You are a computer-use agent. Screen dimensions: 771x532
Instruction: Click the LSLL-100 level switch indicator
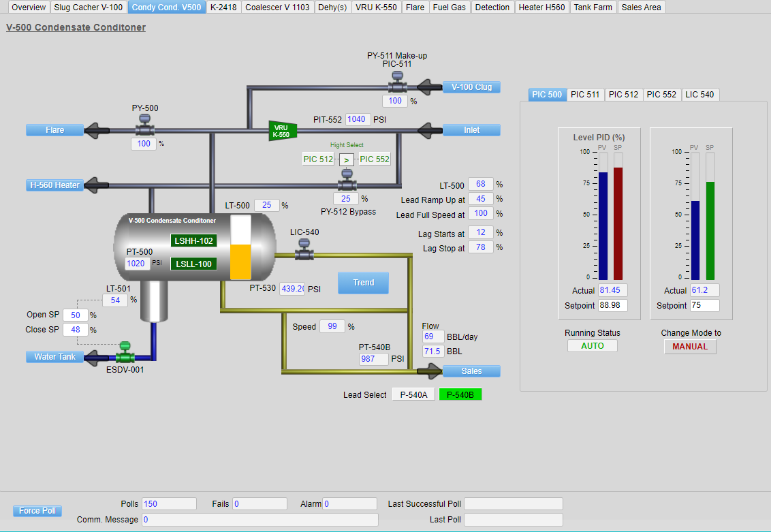coord(193,264)
